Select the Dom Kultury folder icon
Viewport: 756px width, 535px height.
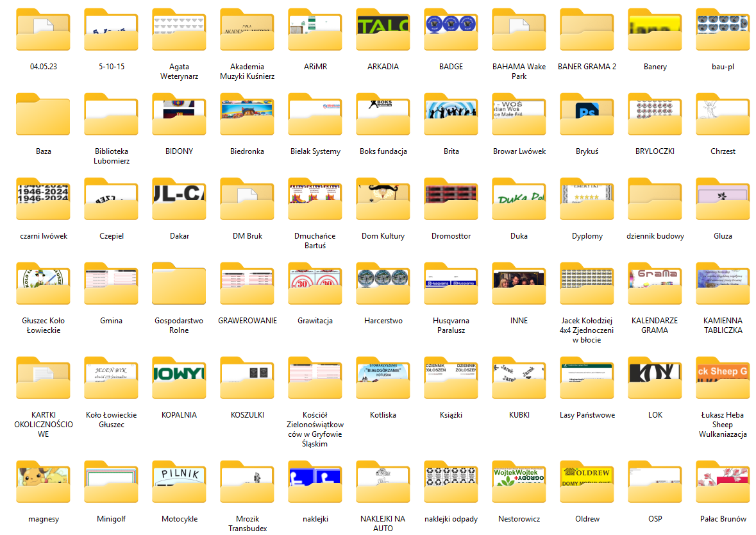[383, 199]
